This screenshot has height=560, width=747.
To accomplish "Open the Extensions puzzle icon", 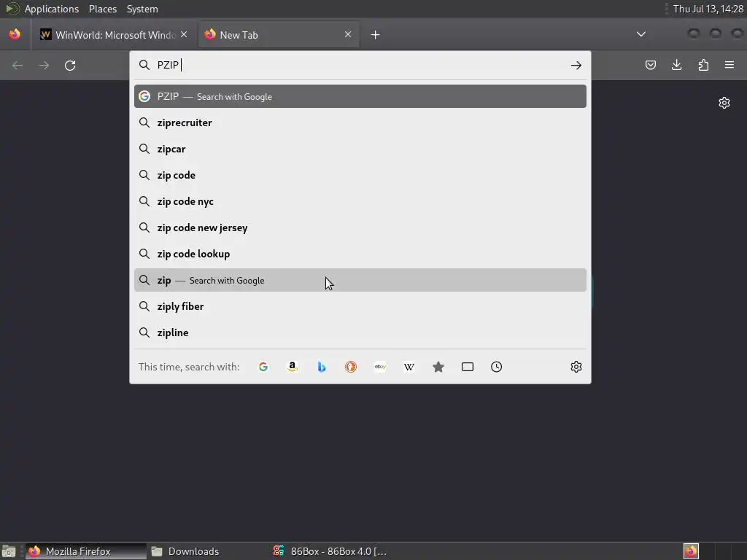I will [x=703, y=65].
